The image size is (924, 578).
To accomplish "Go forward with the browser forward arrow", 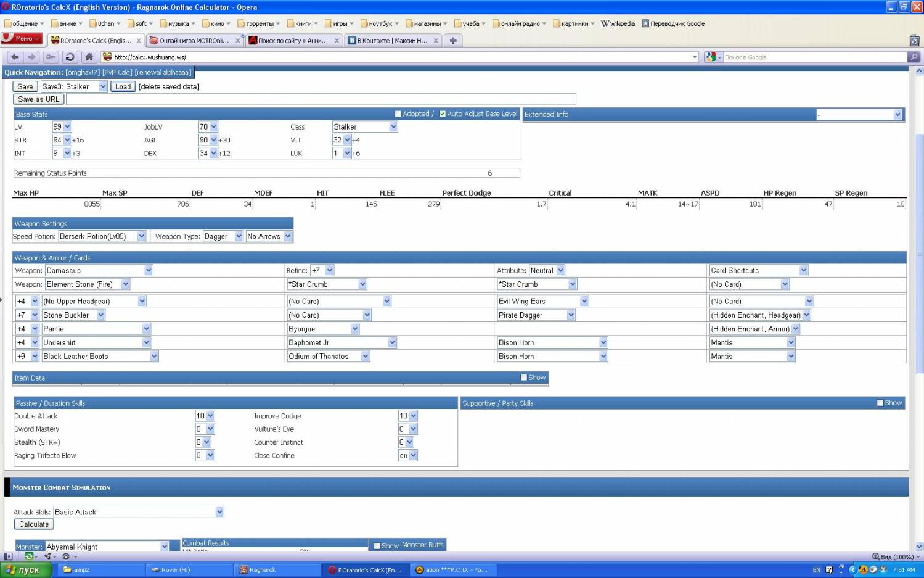I will tap(31, 57).
